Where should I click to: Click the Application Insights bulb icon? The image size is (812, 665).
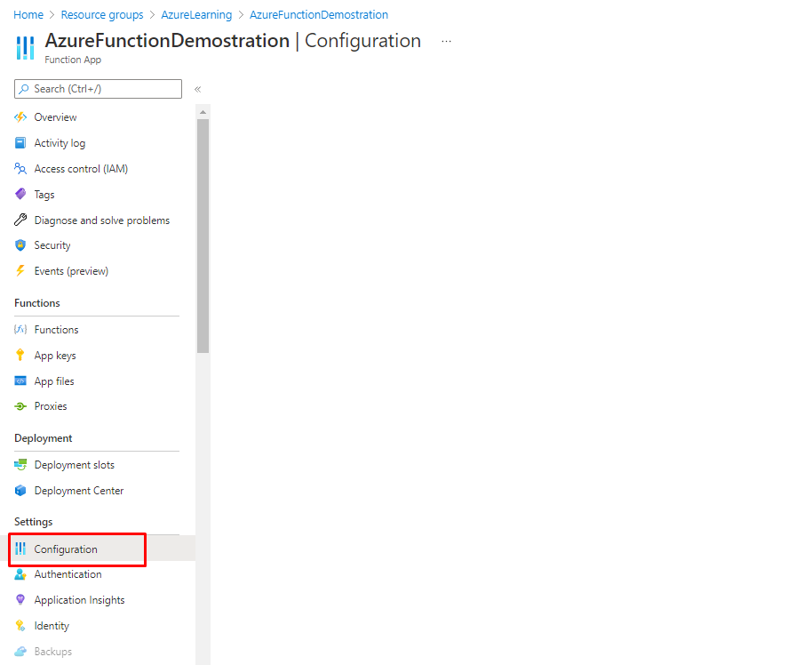[20, 600]
